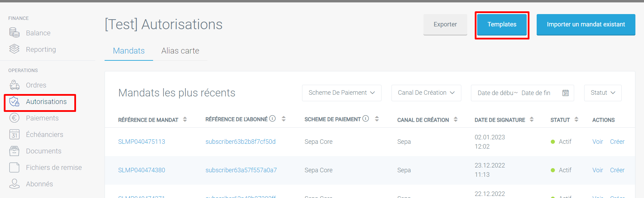Switch to the Mandats tab
The width and height of the screenshot is (644, 198).
pyautogui.click(x=129, y=51)
